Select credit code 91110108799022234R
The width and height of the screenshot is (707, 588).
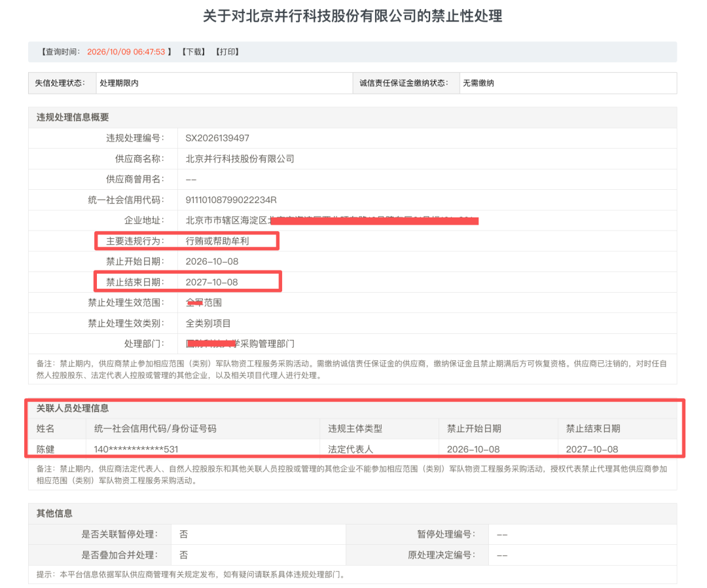(x=231, y=200)
